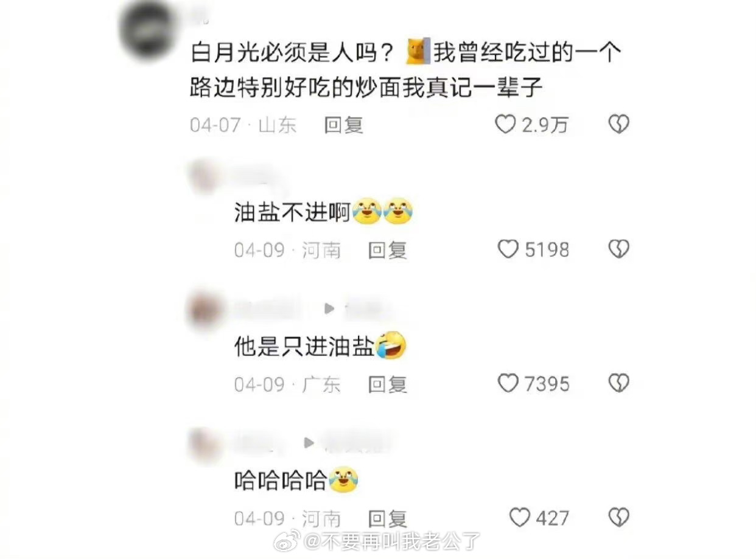Image resolution: width=756 pixels, height=559 pixels.
Task: Dislike the 哈哈哈哈 reply
Action: [x=618, y=518]
